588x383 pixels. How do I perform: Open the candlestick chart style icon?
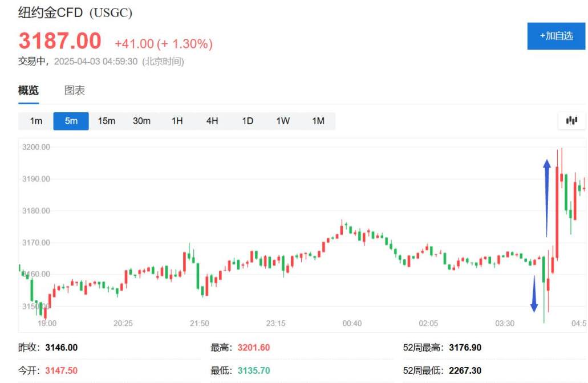(571, 120)
